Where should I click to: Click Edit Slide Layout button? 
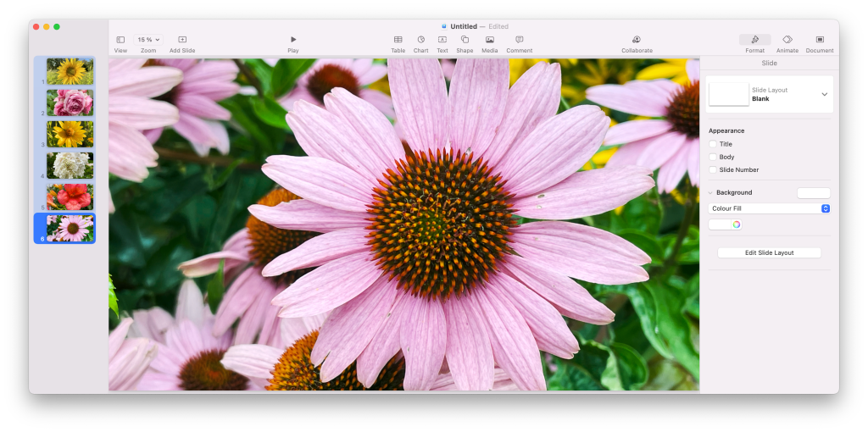[770, 252]
